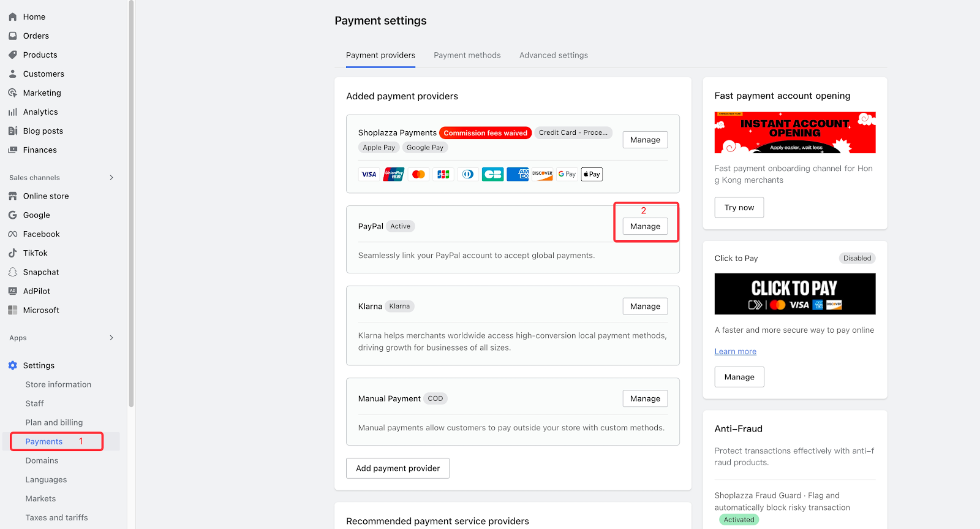Click the Snapchat ghost icon
Screen dimensions: 980x529
pos(13,272)
